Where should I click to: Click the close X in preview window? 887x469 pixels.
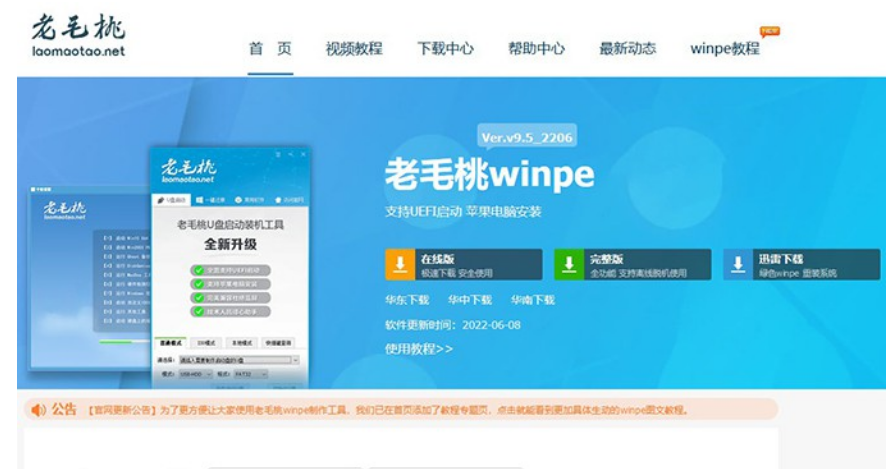(x=303, y=154)
